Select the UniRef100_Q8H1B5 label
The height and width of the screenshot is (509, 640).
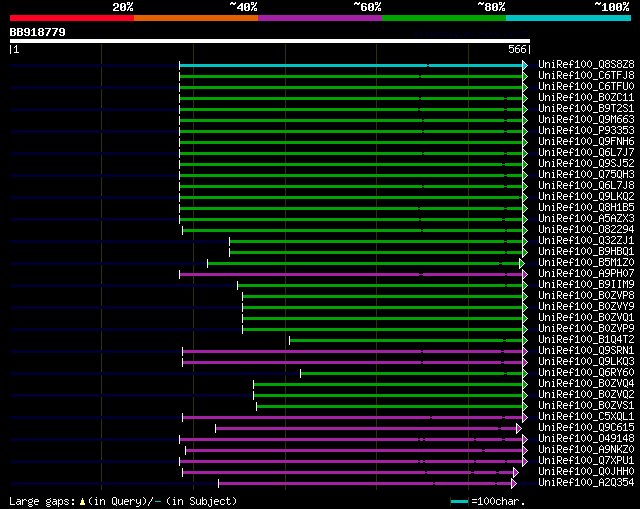click(x=586, y=208)
